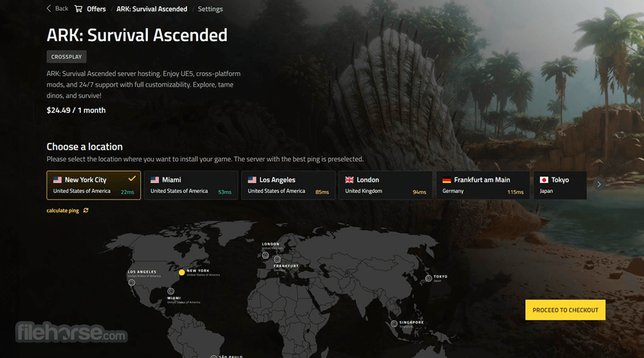Screen dimensions: 644x358
Task: Click the New York map marker
Action: (x=181, y=272)
